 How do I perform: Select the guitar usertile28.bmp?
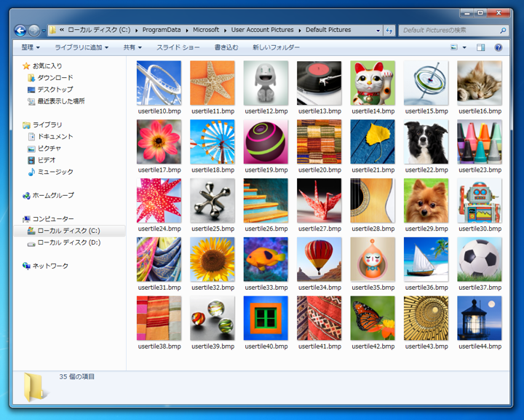tap(373, 200)
